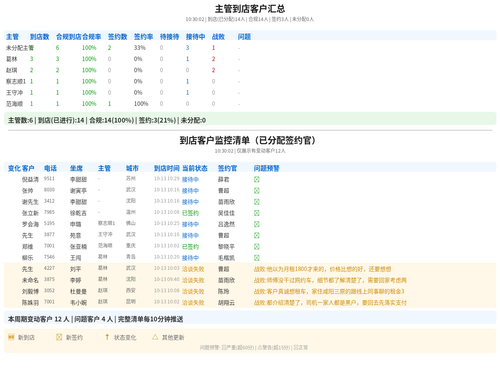Viewport: 500px width, 370px height.
Task: Click the green status icon in 倪益清's row
Action: [257, 179]
